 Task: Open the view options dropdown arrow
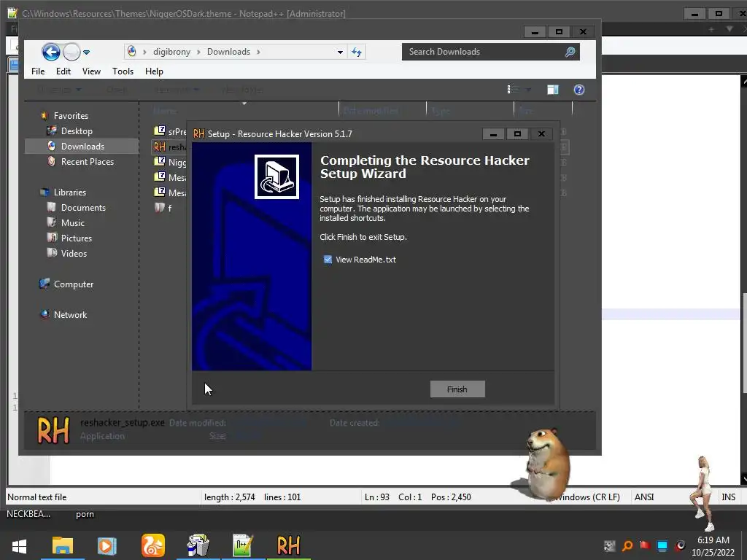(528, 90)
